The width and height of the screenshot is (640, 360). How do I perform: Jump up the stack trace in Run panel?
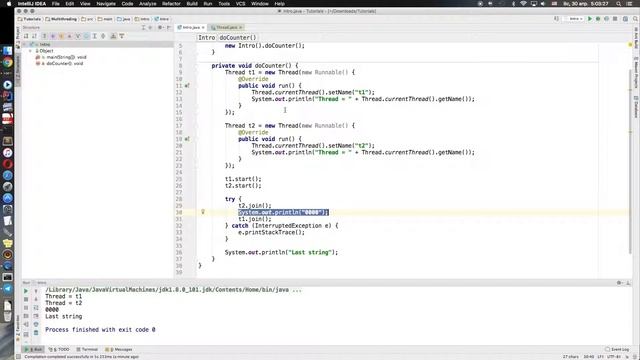point(36,291)
